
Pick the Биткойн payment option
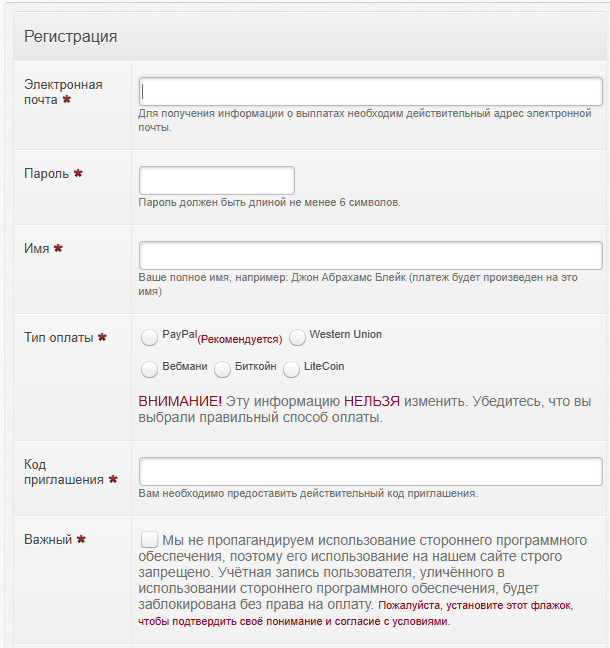point(222,369)
